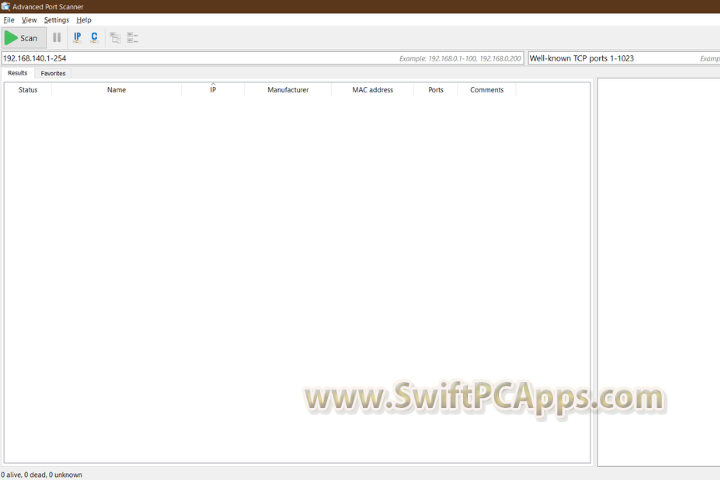Image resolution: width=720 pixels, height=480 pixels.
Task: Focus the IP range input field
Action: point(262,58)
